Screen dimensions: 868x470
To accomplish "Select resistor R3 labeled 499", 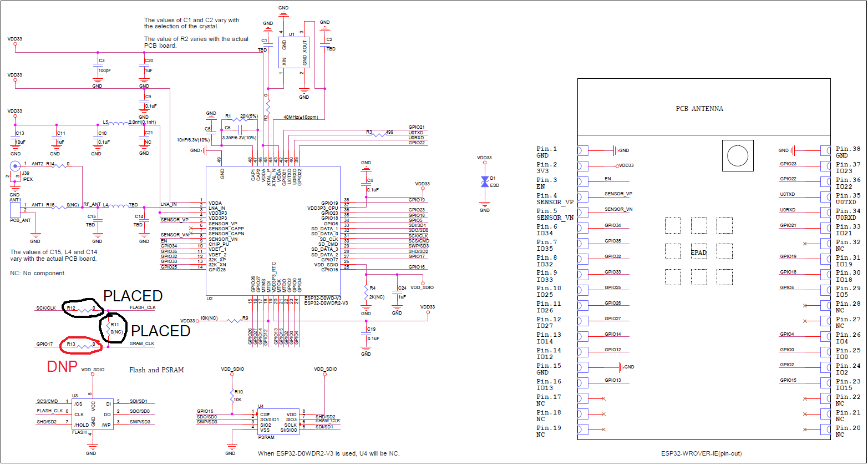I will pos(379,134).
